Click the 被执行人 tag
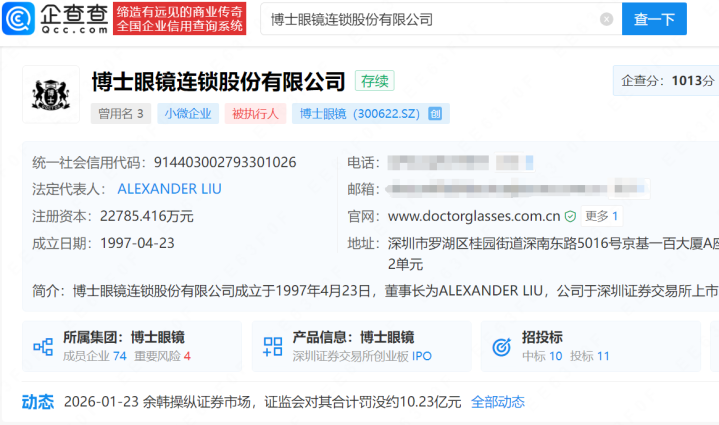The image size is (719, 425). [x=255, y=113]
